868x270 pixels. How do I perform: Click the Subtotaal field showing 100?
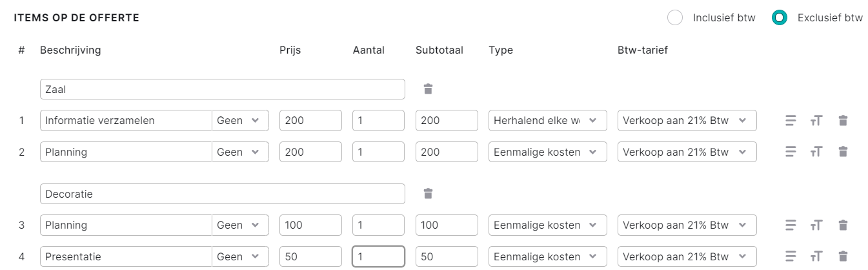[447, 225]
